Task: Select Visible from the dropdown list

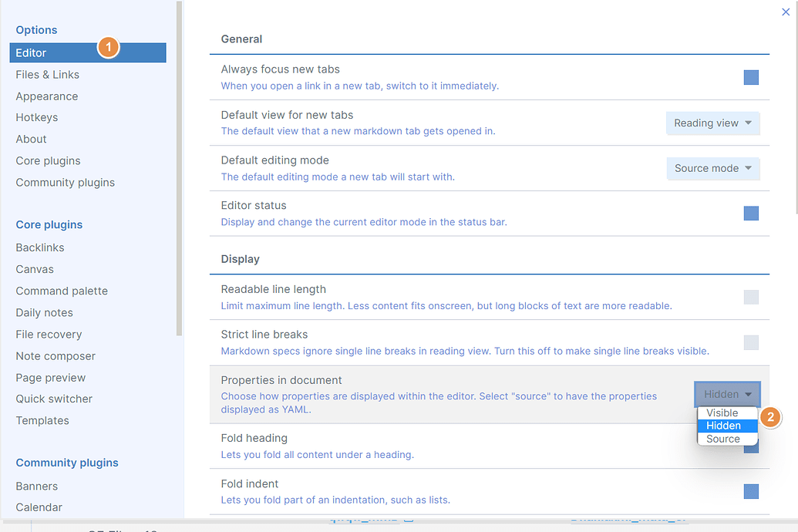Action: pyautogui.click(x=722, y=413)
